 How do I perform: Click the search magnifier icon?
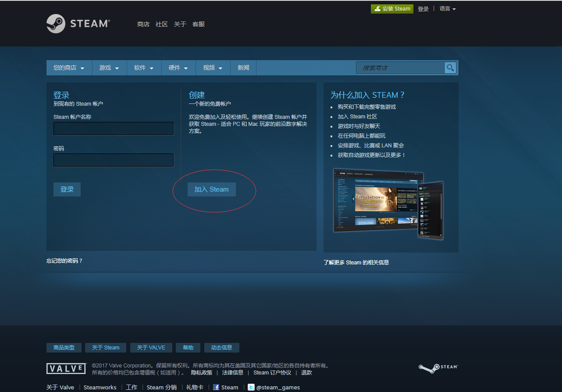click(x=450, y=68)
